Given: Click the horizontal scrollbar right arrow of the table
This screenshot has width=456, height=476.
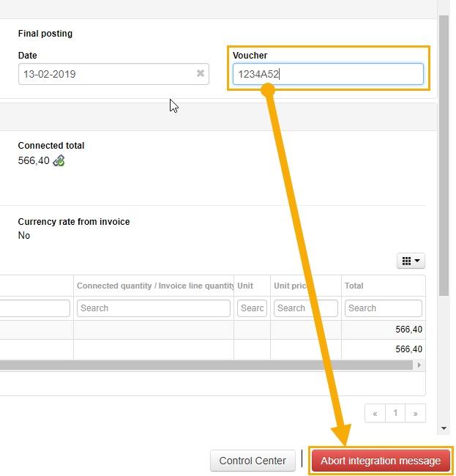Looking at the screenshot, I should [419, 365].
